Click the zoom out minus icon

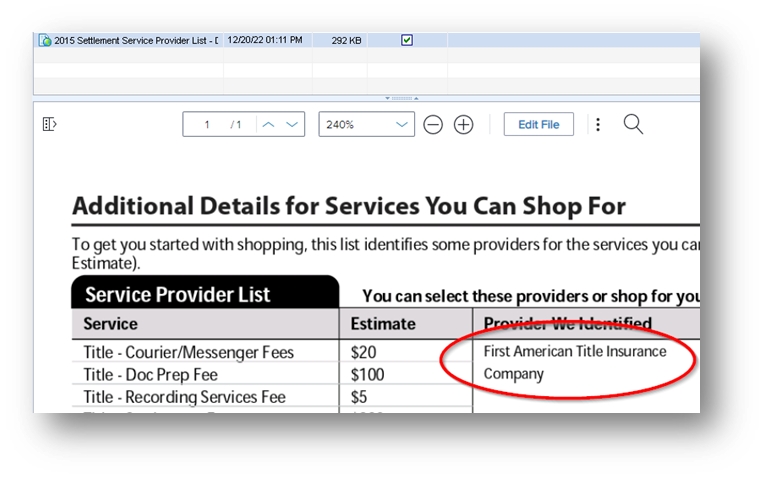pyautogui.click(x=433, y=125)
